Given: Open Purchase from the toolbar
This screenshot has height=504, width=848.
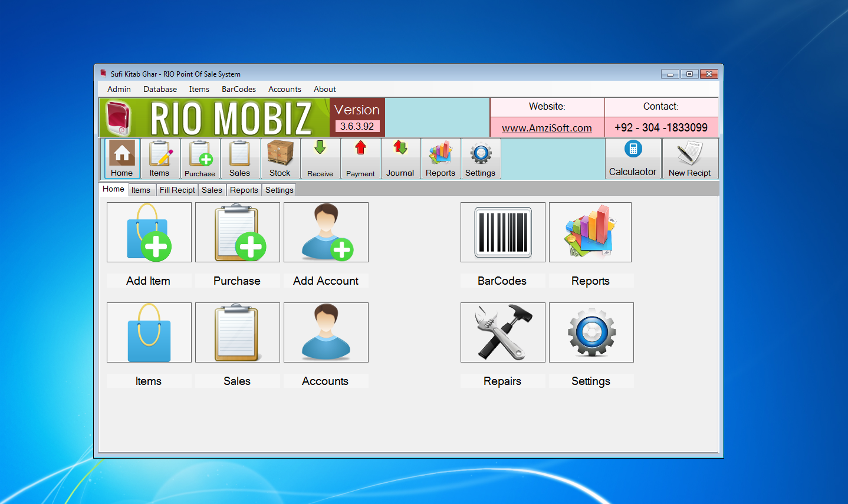Looking at the screenshot, I should click(201, 158).
